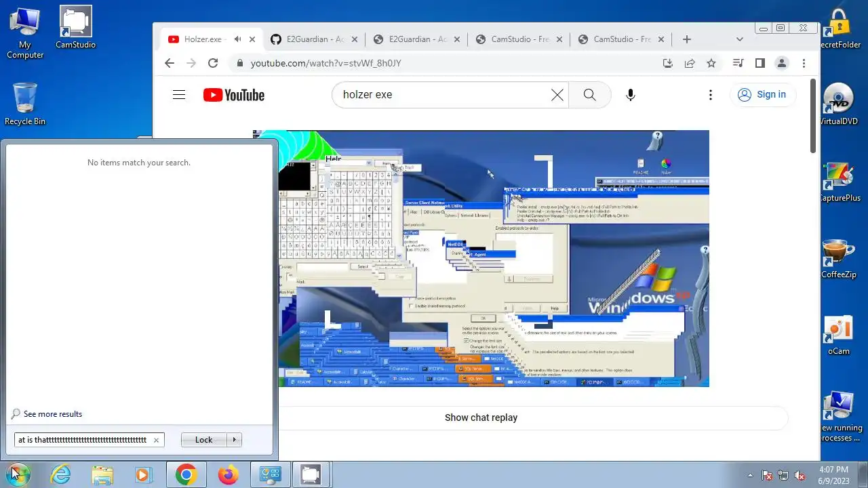Viewport: 868px width, 488px height.
Task: Click the Chrome address bar URL
Action: click(x=326, y=63)
